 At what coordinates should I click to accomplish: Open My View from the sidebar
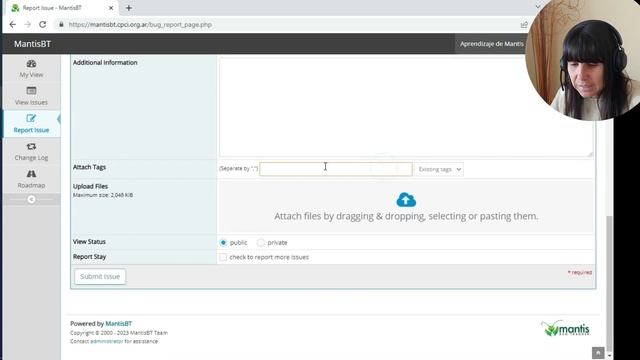tap(31, 69)
